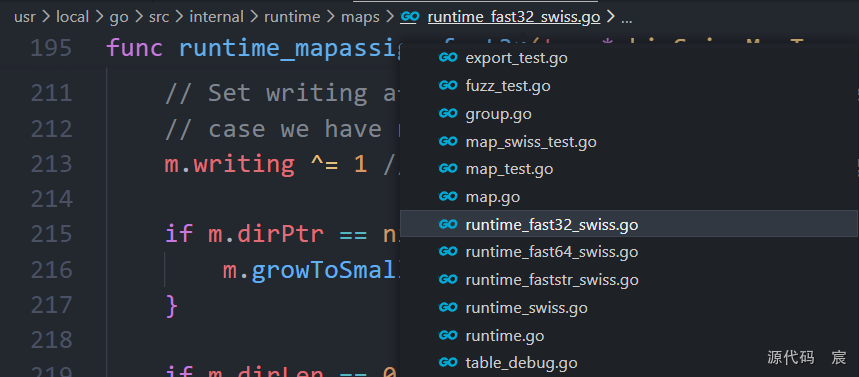Click Go icon beside export_test.go
This screenshot has height=377, width=859.
(448, 58)
